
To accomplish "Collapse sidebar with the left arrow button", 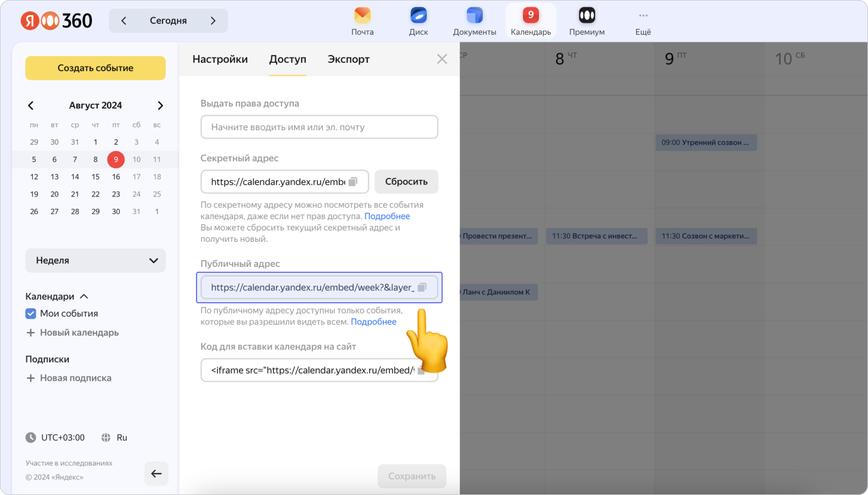I will [x=157, y=474].
